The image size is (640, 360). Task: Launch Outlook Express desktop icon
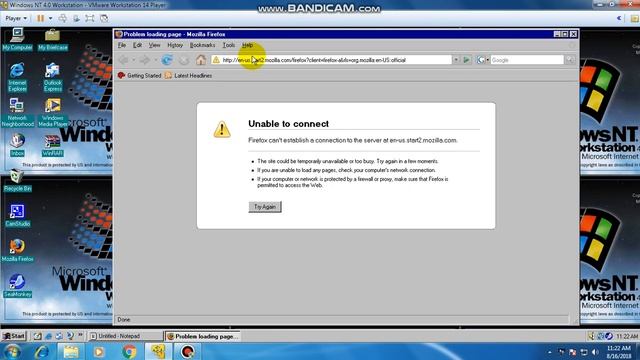[53, 77]
